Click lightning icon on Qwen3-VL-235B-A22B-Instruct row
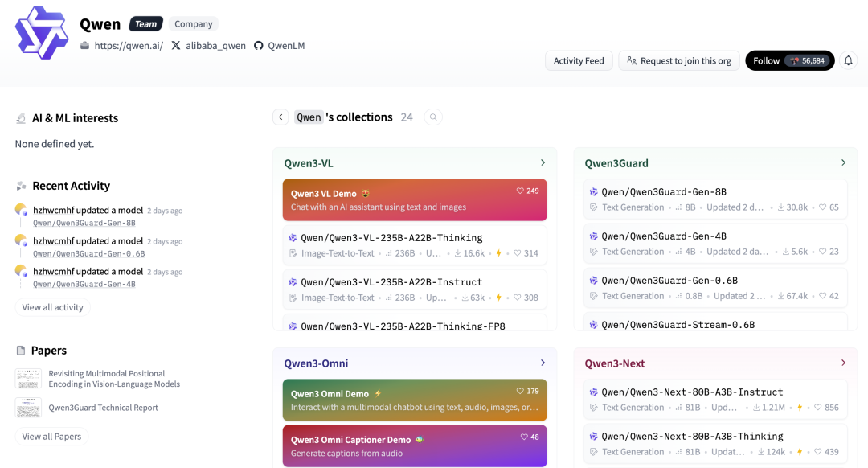The width and height of the screenshot is (868, 468). [x=499, y=298]
